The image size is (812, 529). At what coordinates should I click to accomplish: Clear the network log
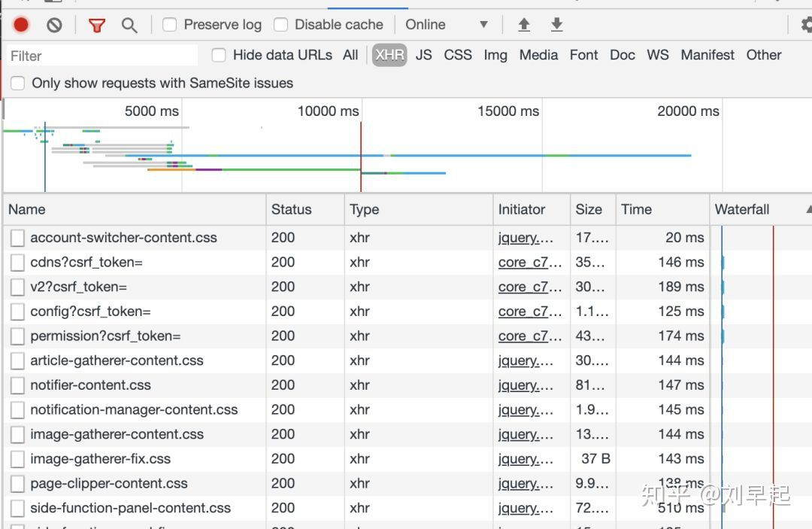(x=54, y=25)
